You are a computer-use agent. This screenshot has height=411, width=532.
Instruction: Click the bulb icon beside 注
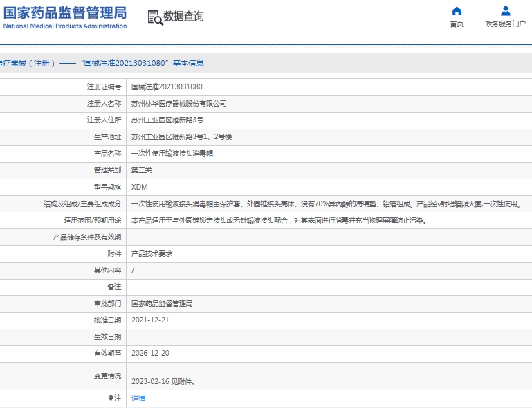pos(111,398)
